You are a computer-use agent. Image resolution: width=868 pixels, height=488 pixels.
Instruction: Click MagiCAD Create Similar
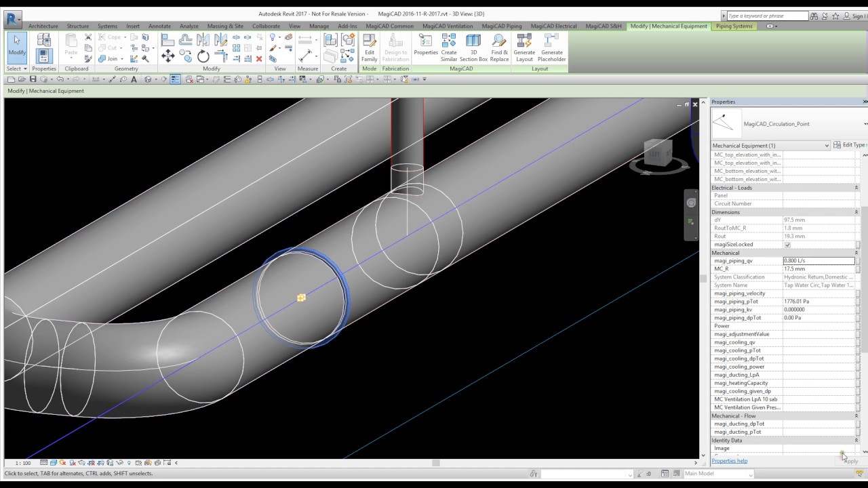point(449,47)
